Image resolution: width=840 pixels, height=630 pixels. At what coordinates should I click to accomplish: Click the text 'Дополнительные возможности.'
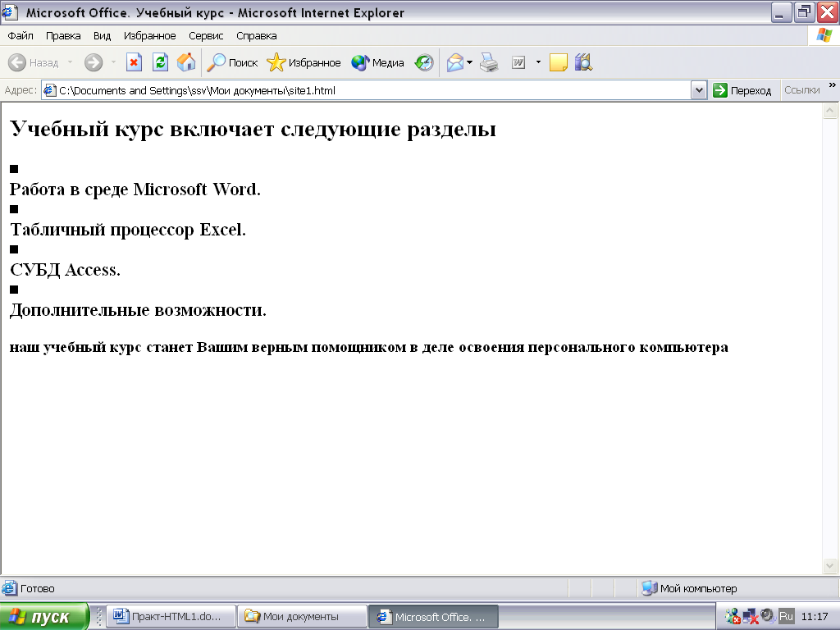tap(138, 310)
